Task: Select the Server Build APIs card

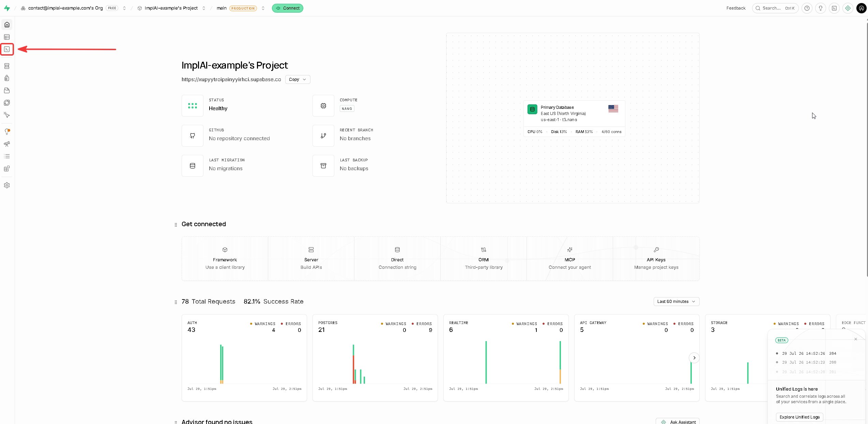Action: 311,259
